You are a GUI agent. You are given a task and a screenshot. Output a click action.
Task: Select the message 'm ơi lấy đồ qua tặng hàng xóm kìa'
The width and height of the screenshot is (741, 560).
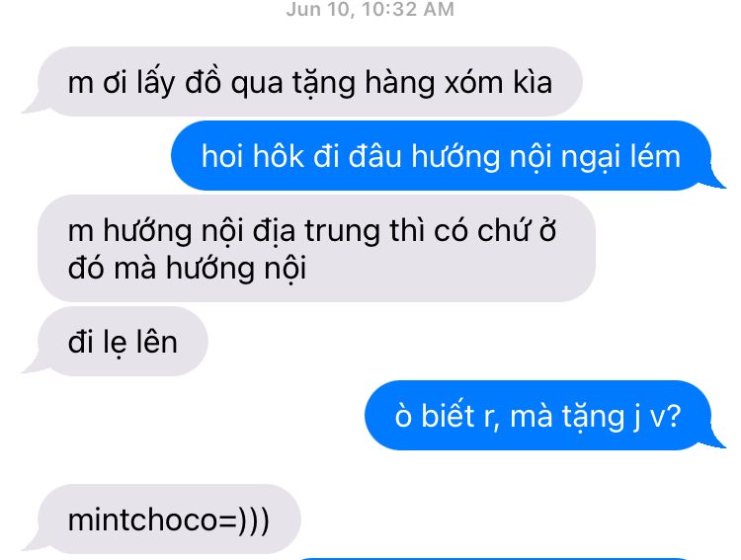pyautogui.click(x=302, y=81)
